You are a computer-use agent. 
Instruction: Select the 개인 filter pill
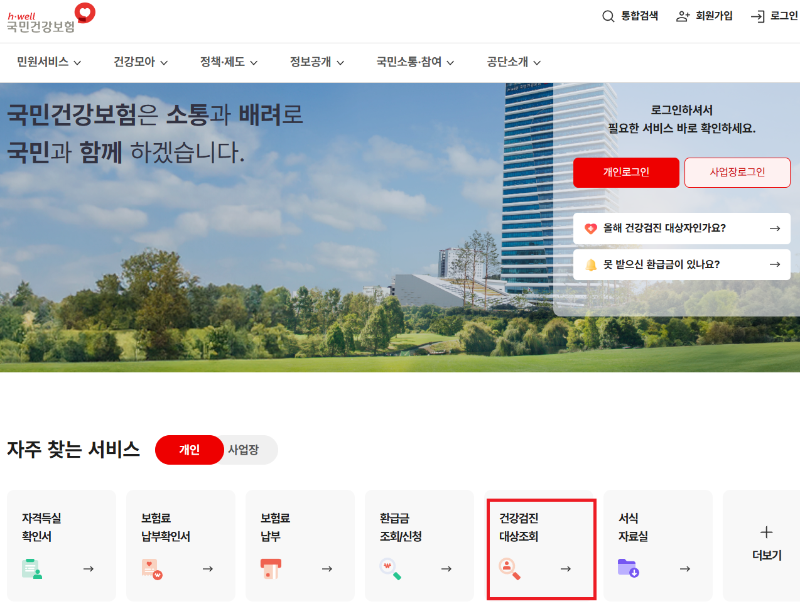(188, 450)
